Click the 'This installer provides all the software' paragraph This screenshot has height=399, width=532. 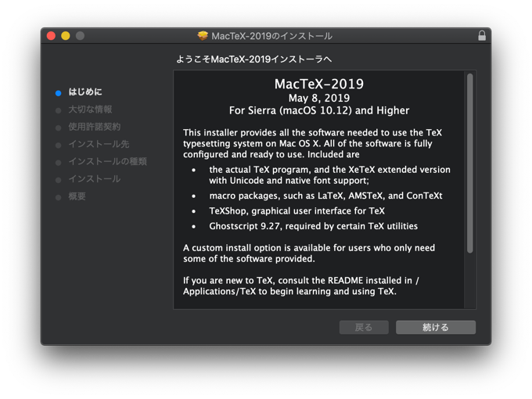tap(312, 143)
